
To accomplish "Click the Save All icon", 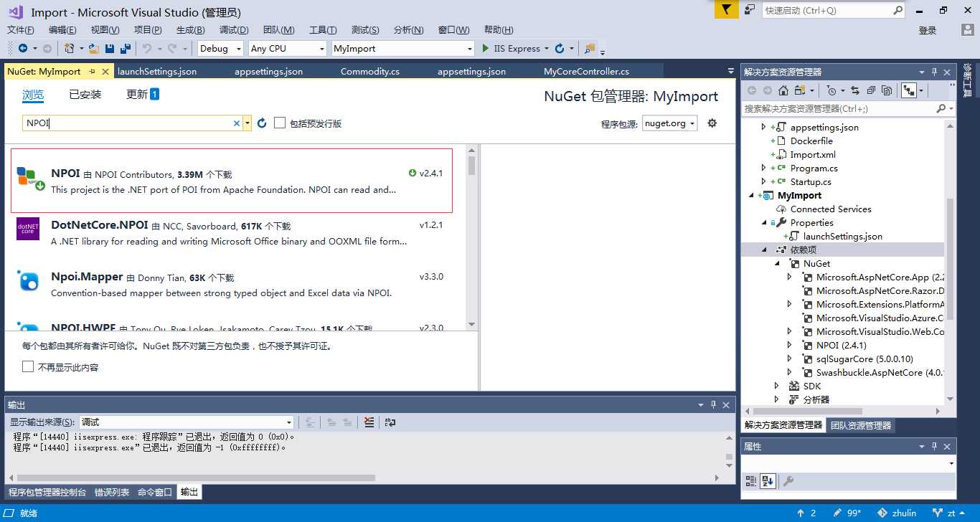I will 126,48.
